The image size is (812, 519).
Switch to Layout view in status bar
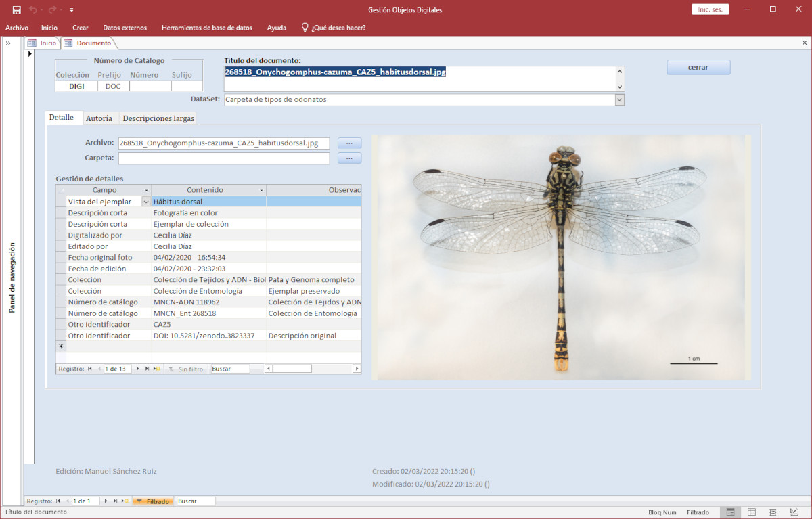[x=773, y=512]
